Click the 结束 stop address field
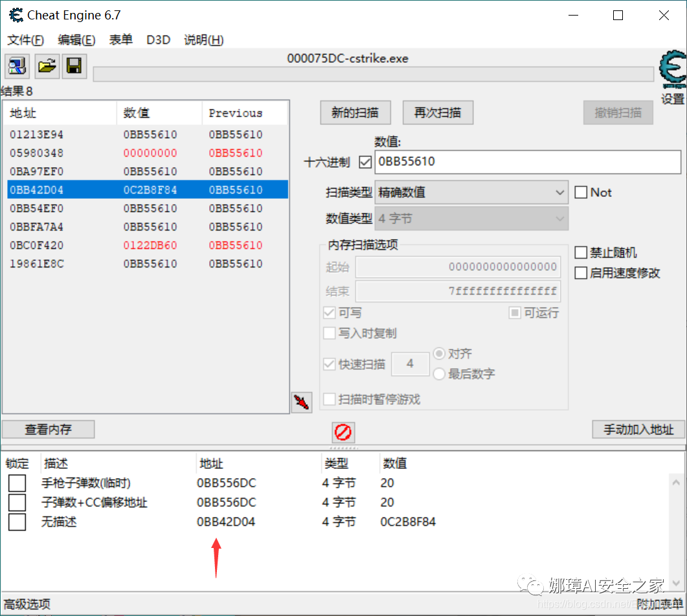The image size is (687, 616). pyautogui.click(x=458, y=291)
